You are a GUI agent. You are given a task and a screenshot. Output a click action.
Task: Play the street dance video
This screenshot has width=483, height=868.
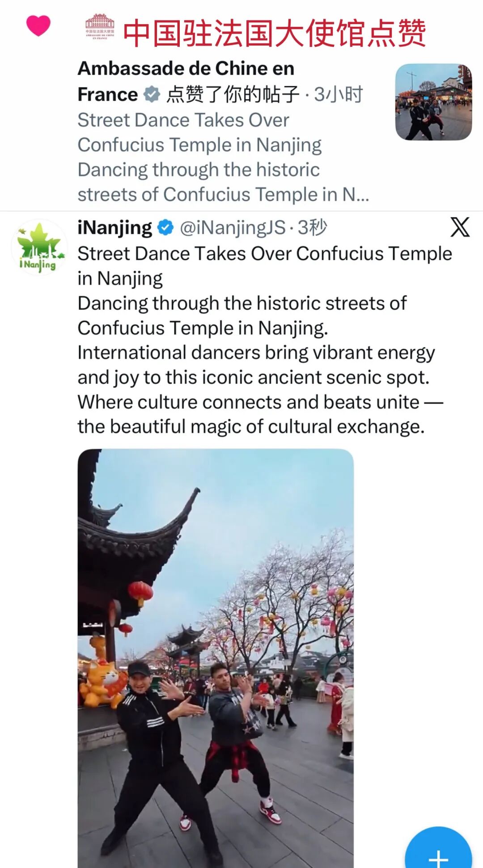[x=216, y=658]
